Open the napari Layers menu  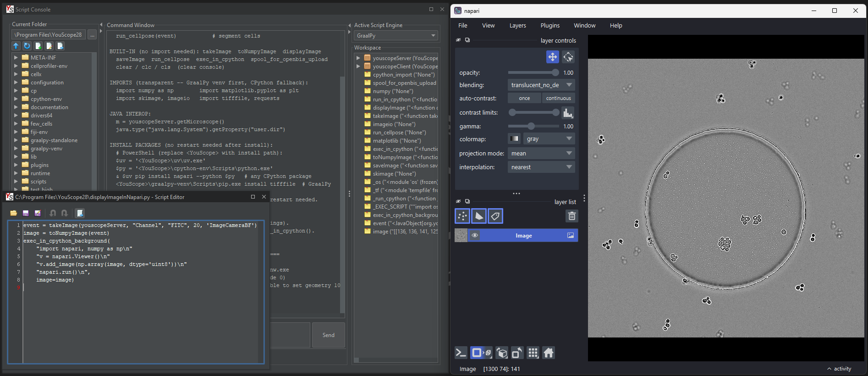point(518,26)
